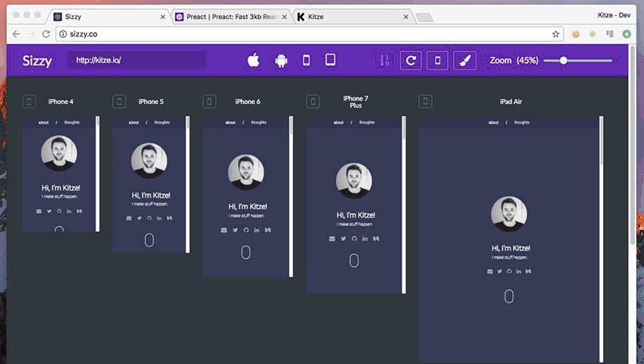This screenshot has height=364, width=644.
Task: Switch to the Preact browser tab
Action: pos(230,16)
